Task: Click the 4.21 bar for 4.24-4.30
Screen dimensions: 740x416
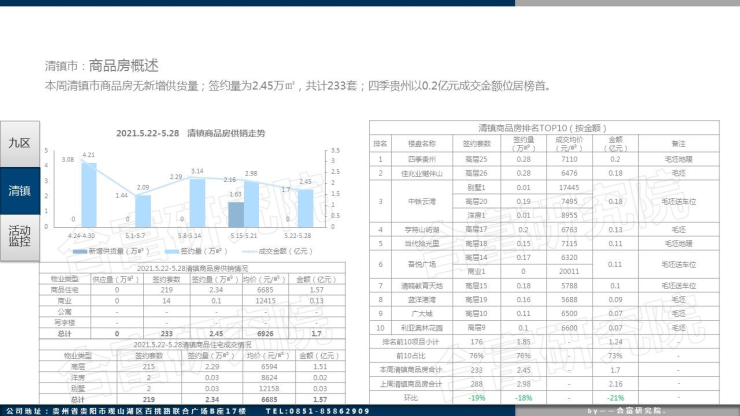Action: click(89, 195)
